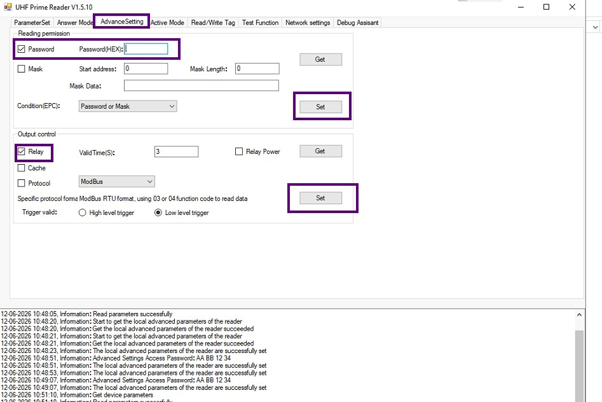Click the Start address field

pyautogui.click(x=146, y=69)
